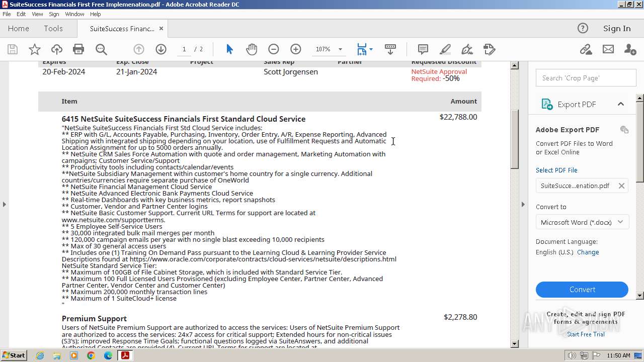Image resolution: width=644 pixels, height=362 pixels.
Task: Open the View menu
Action: (x=37, y=14)
